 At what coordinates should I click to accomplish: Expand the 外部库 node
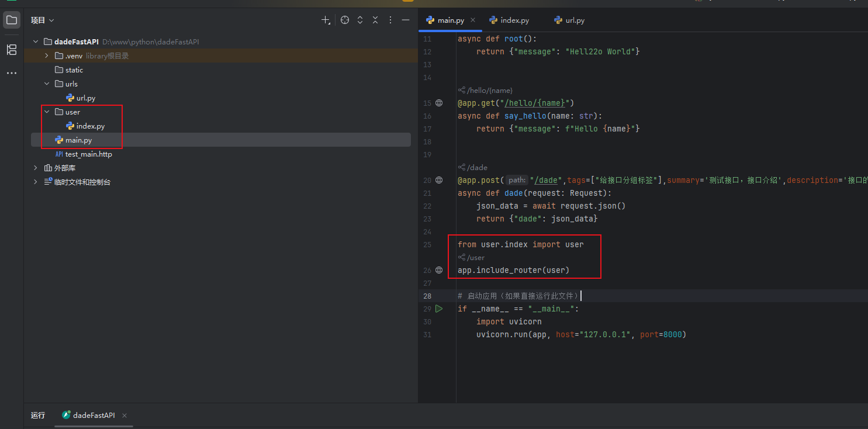tap(36, 168)
